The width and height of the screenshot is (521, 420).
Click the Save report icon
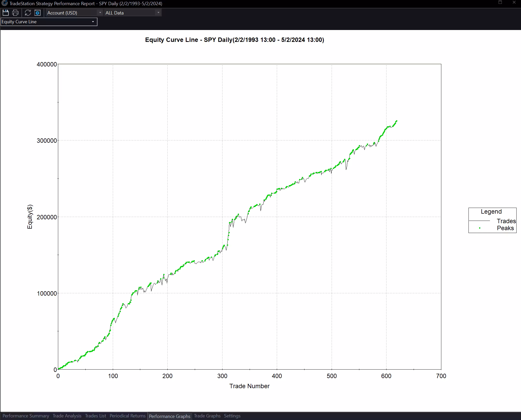tap(5, 13)
